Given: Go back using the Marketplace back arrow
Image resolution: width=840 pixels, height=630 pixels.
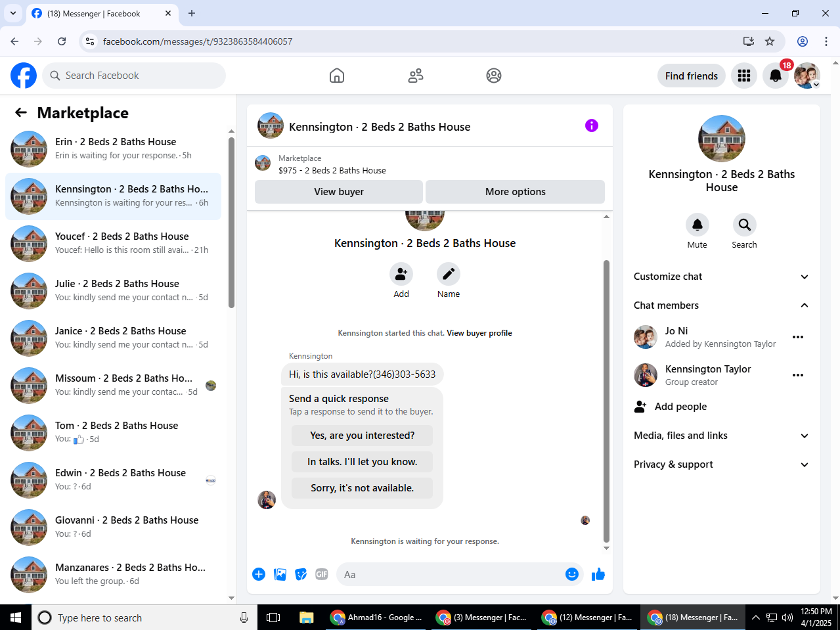Looking at the screenshot, I should point(21,112).
